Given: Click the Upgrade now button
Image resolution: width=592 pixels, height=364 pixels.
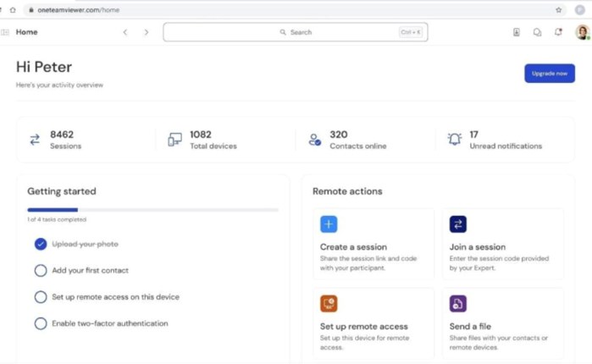Looking at the screenshot, I should (x=549, y=74).
